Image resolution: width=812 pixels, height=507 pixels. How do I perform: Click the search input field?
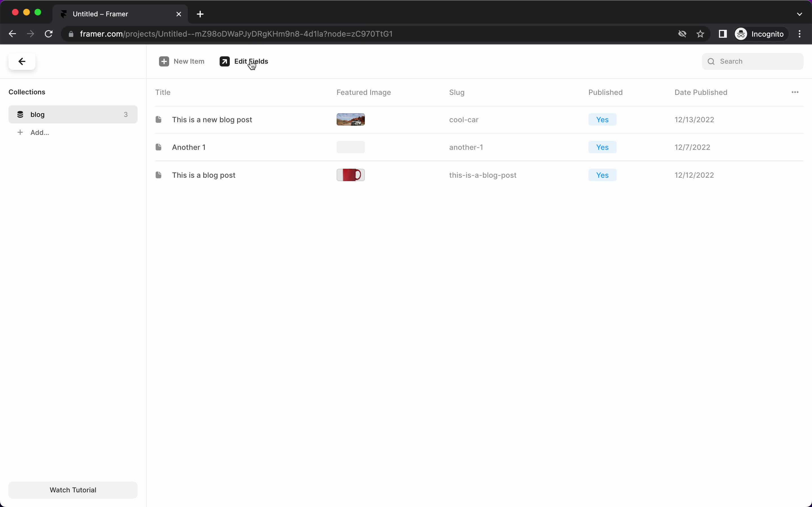point(754,61)
